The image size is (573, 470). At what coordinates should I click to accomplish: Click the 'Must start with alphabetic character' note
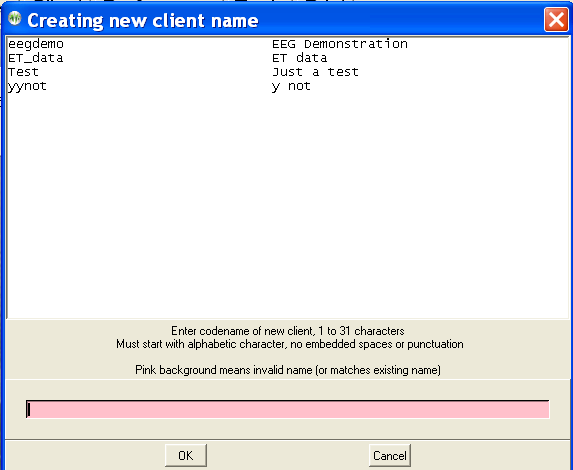[290, 344]
